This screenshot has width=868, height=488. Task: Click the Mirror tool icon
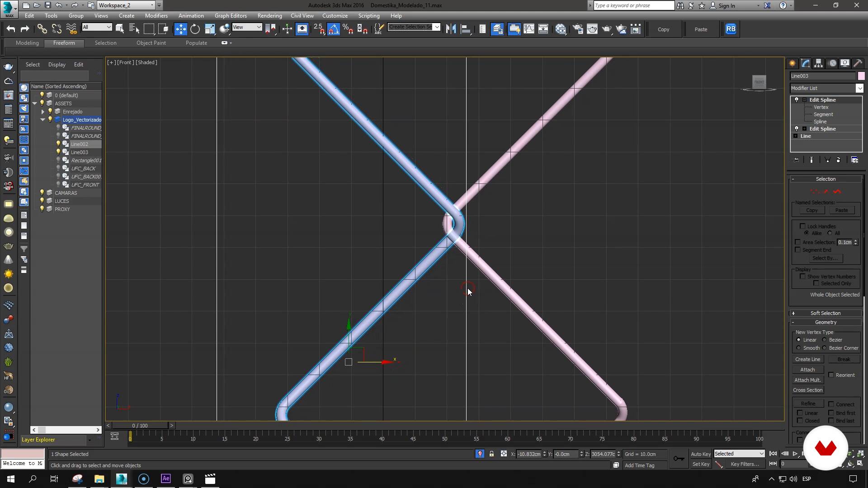coord(450,29)
